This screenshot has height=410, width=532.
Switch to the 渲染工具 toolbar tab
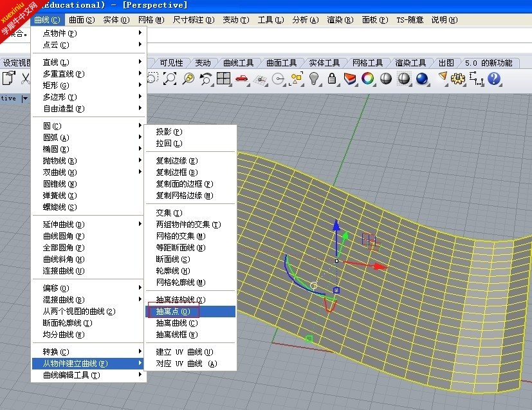click(x=410, y=63)
